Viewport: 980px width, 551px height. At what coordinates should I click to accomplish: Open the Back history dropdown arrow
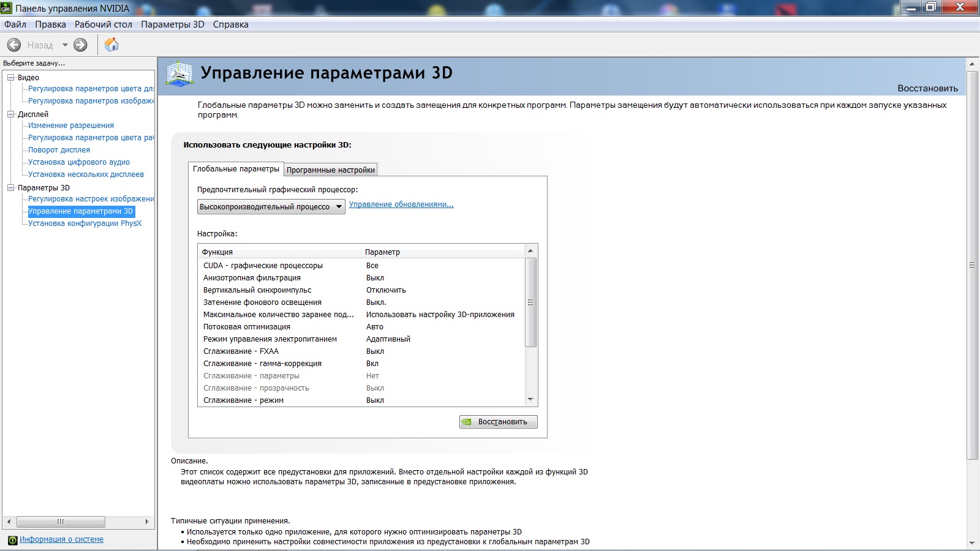(65, 45)
